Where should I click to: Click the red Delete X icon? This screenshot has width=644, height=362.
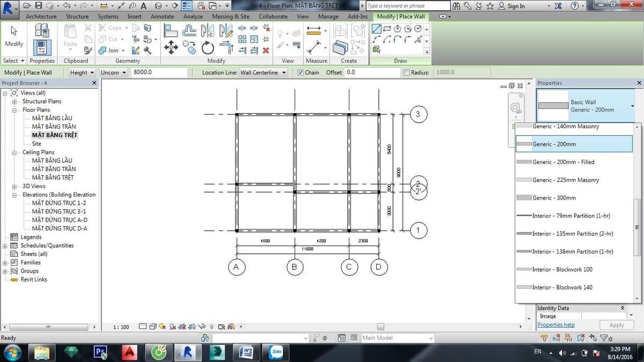tap(266, 50)
